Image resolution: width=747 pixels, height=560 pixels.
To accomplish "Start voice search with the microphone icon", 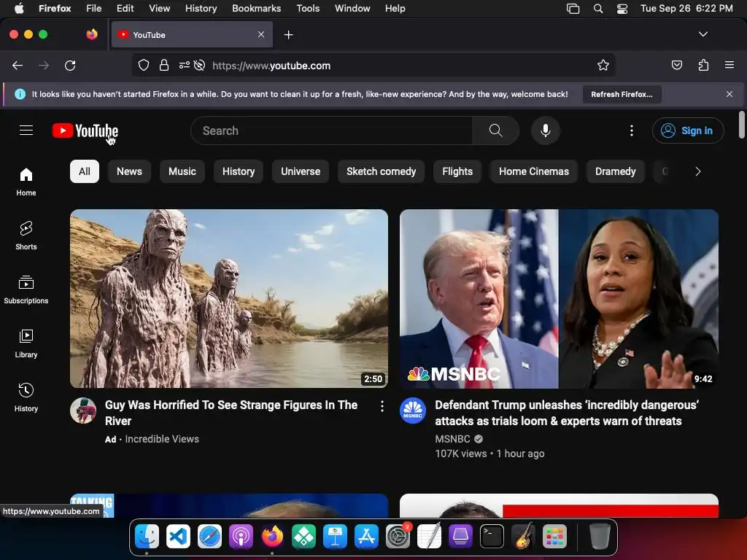I will (x=546, y=131).
